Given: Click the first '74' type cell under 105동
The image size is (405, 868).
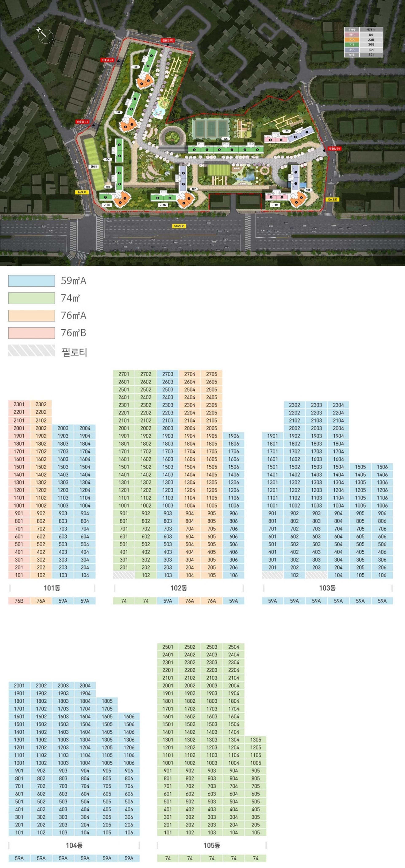Looking at the screenshot, I should pyautogui.click(x=168, y=858).
